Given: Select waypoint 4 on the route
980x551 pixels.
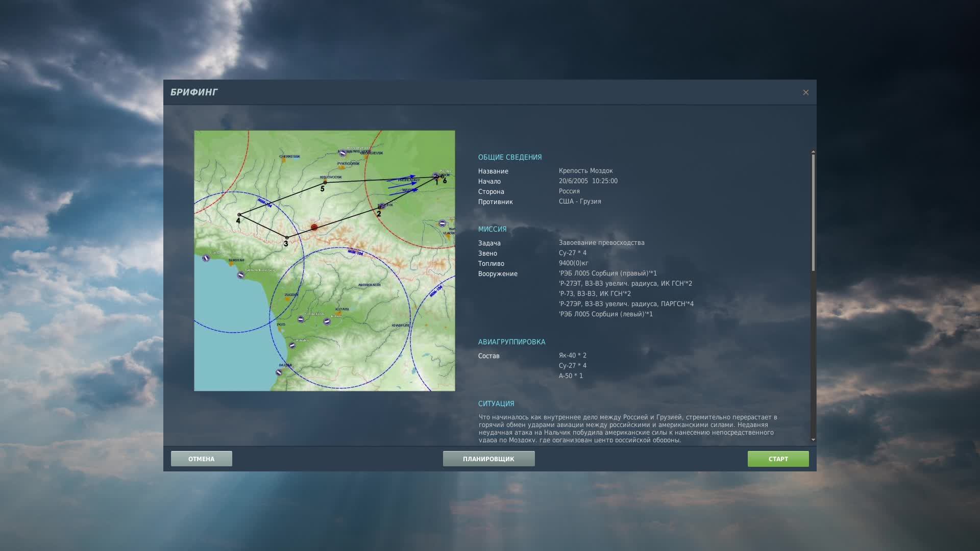Looking at the screenshot, I should pyautogui.click(x=239, y=215).
